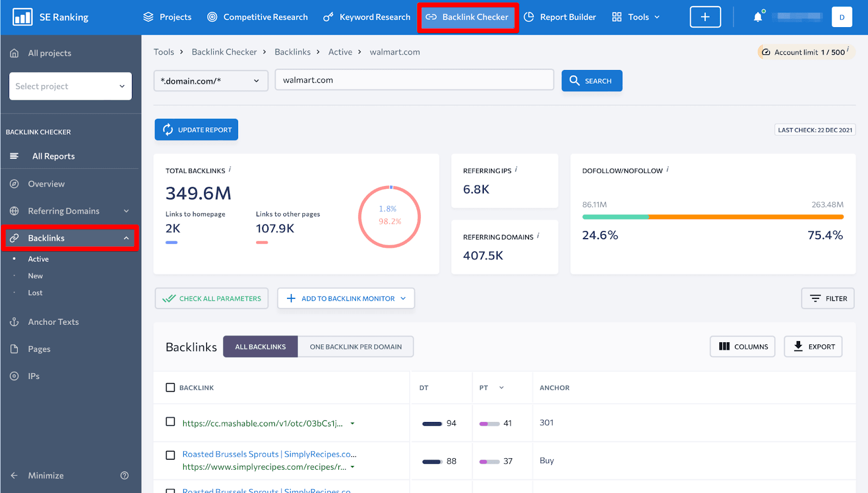Screen dimensions: 868x493
Task: Click the Keyword Research key icon
Action: [328, 17]
